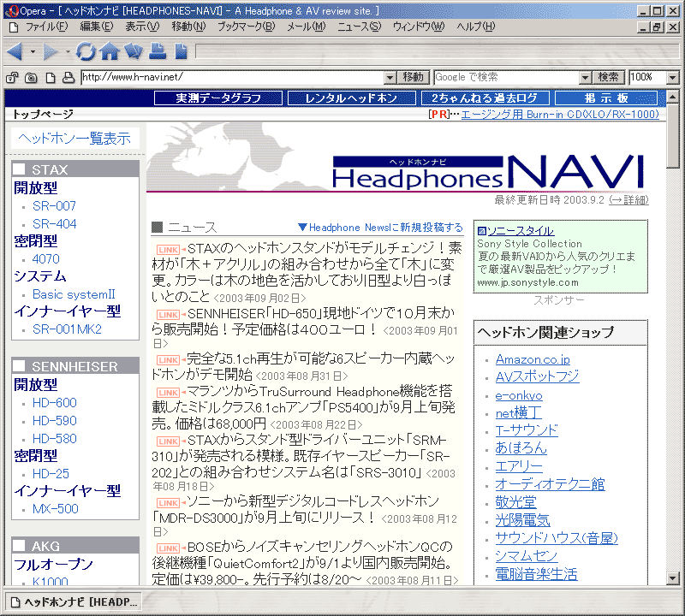Go forward with the Forward arrow
Screen dimensions: 685x616
(x=51, y=51)
